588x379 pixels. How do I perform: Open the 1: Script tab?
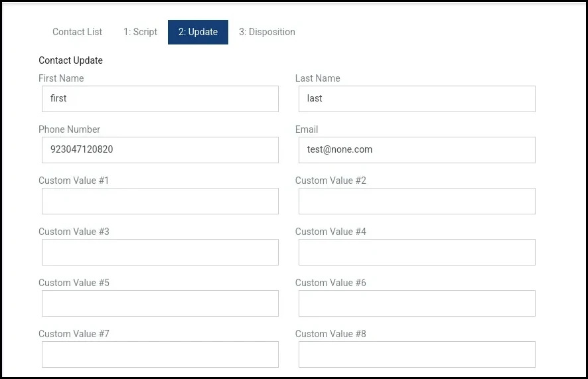point(140,32)
